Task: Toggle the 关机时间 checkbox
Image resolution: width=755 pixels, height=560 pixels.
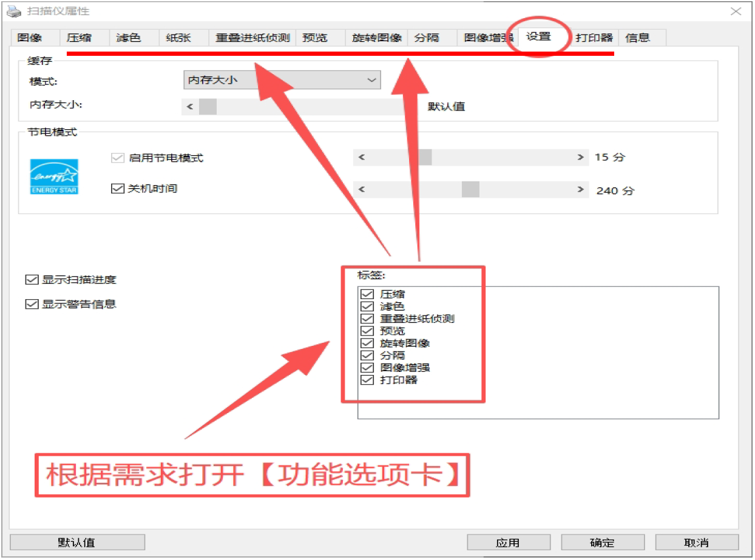Action: point(117,189)
